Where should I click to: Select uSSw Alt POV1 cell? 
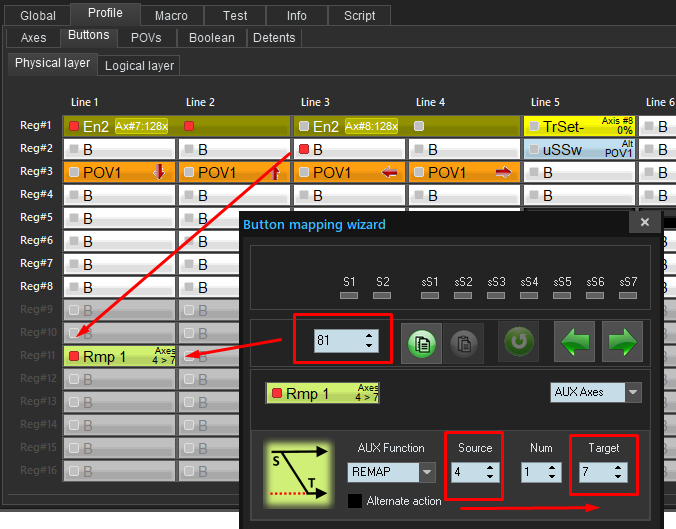pos(579,150)
